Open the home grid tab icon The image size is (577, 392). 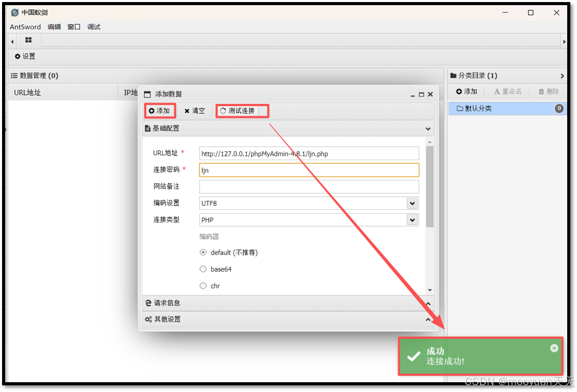[x=28, y=40]
